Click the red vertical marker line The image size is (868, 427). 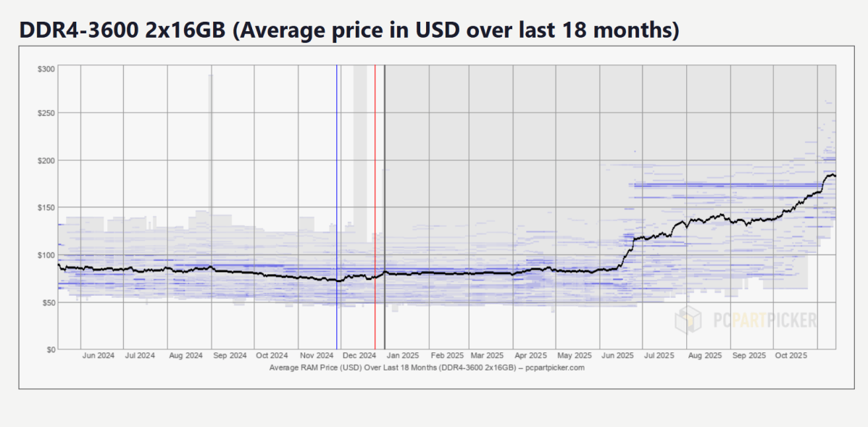tap(375, 217)
